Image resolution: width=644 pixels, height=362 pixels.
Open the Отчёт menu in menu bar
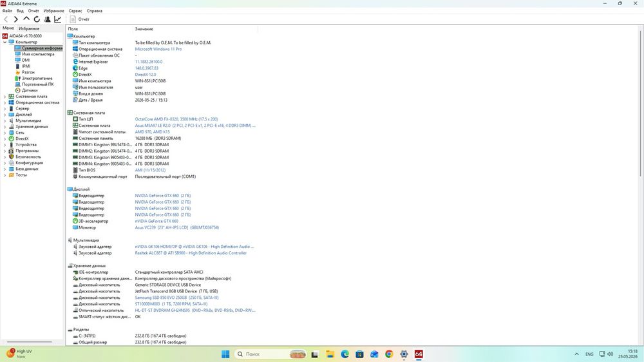coord(33,11)
